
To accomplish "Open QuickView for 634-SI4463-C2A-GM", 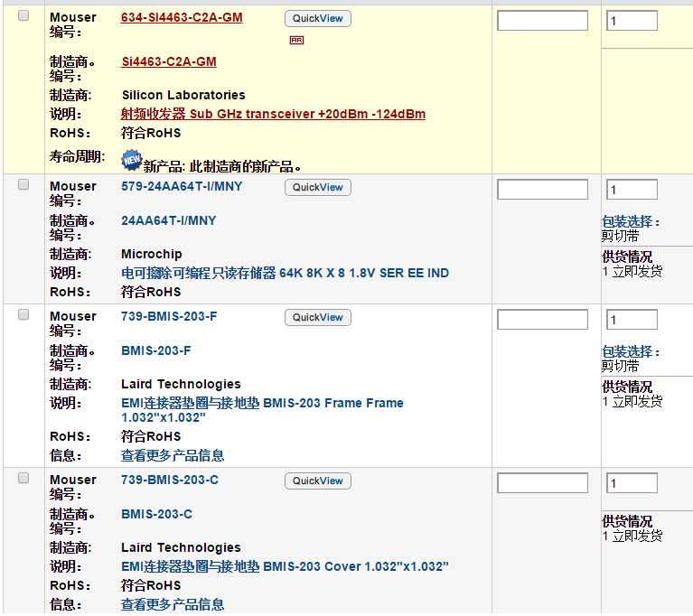I will pyautogui.click(x=318, y=19).
